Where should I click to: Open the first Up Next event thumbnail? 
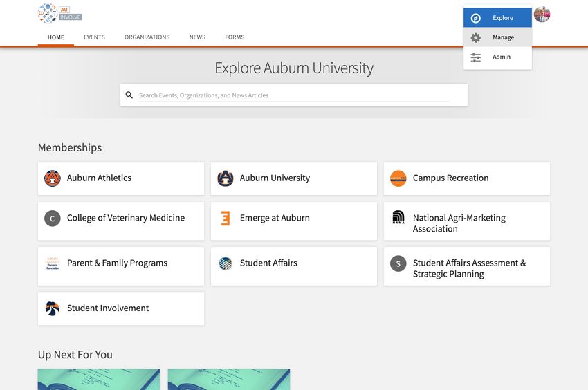99,379
